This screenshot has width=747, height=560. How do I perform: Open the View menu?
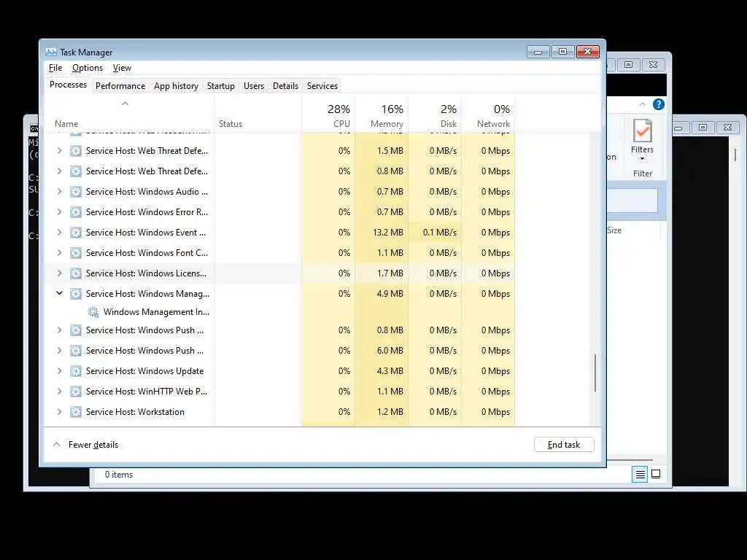point(122,68)
